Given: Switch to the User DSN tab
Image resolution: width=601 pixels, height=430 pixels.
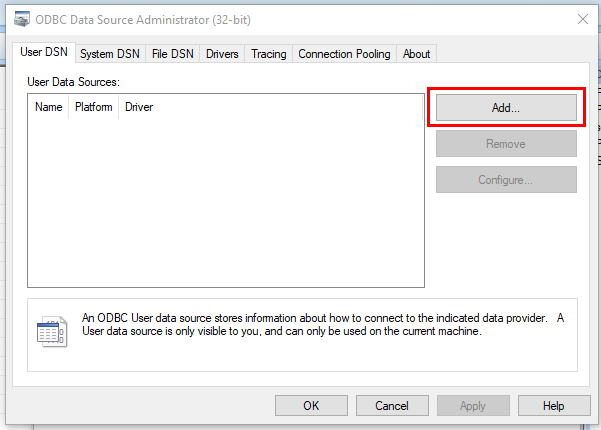Looking at the screenshot, I should (44, 53).
